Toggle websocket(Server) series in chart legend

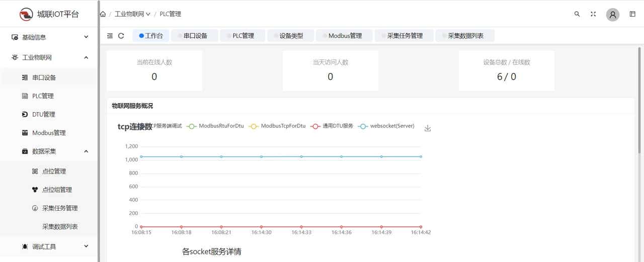point(386,126)
